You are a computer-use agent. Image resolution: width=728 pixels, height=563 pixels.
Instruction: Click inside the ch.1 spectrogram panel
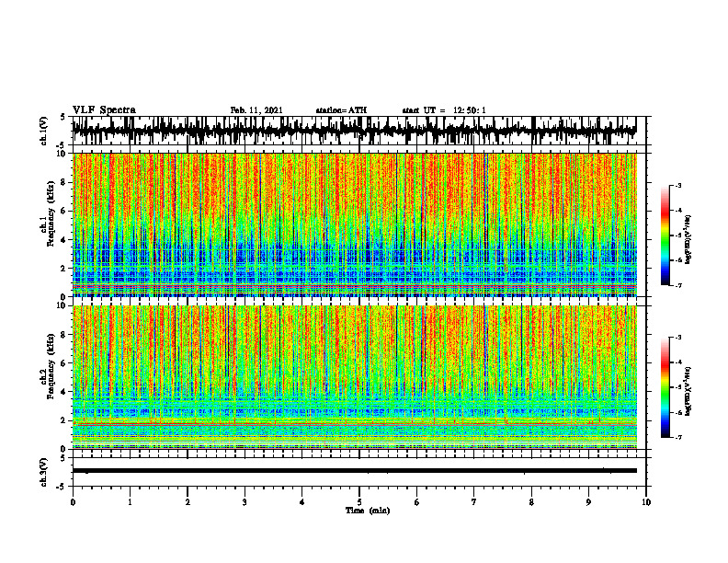click(x=354, y=224)
